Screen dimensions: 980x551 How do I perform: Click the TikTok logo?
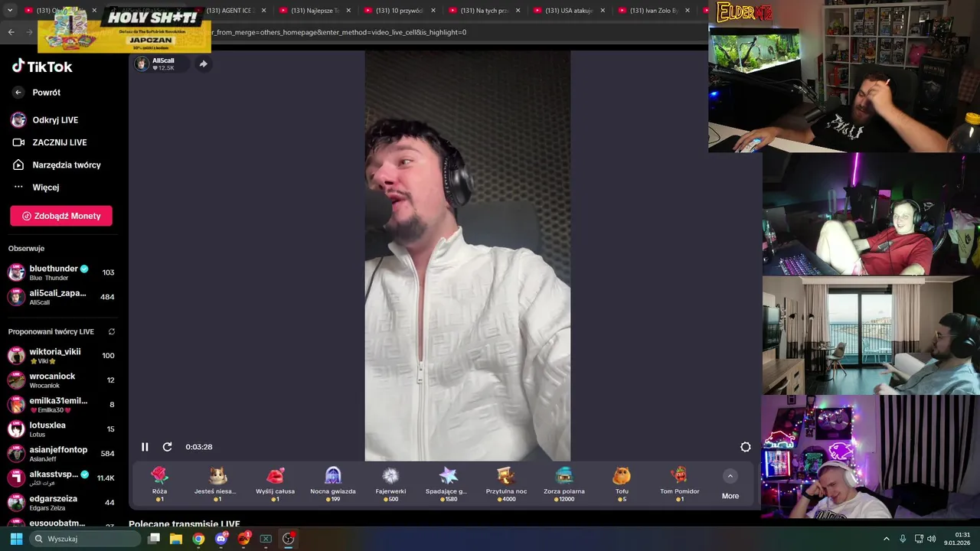coord(42,67)
